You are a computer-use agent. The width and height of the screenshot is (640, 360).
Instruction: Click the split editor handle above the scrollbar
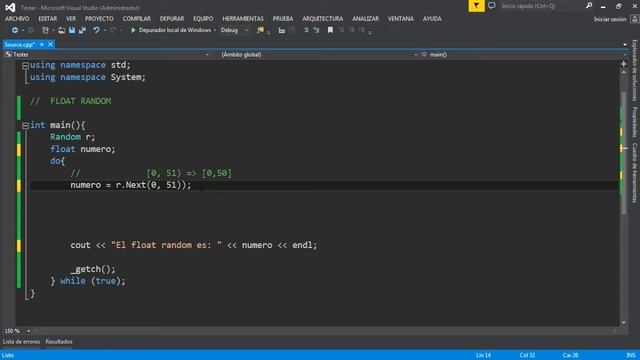624,64
